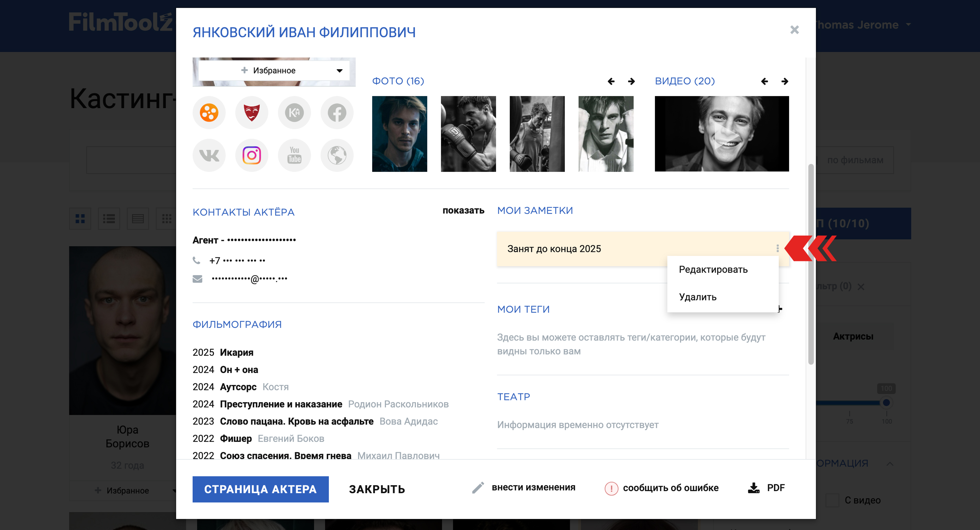The width and height of the screenshot is (980, 530).
Task: Toggle the 'С видео' checkbox
Action: tap(832, 500)
